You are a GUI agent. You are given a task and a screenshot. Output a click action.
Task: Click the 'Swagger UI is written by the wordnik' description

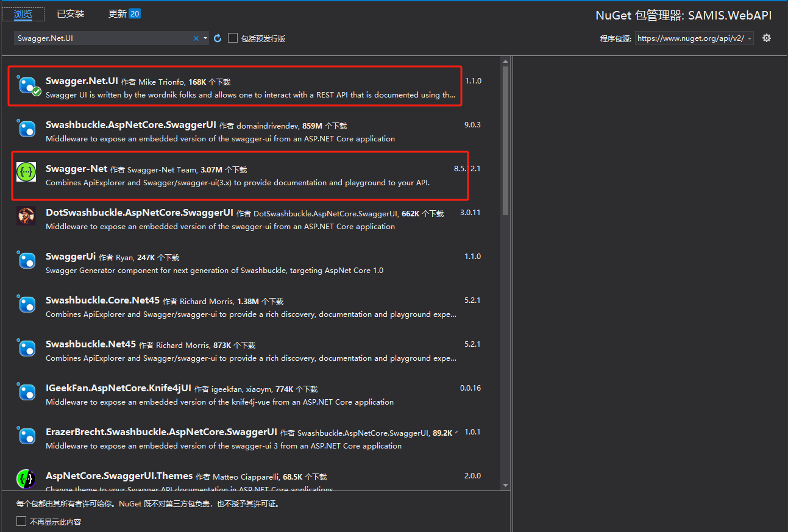click(x=250, y=95)
